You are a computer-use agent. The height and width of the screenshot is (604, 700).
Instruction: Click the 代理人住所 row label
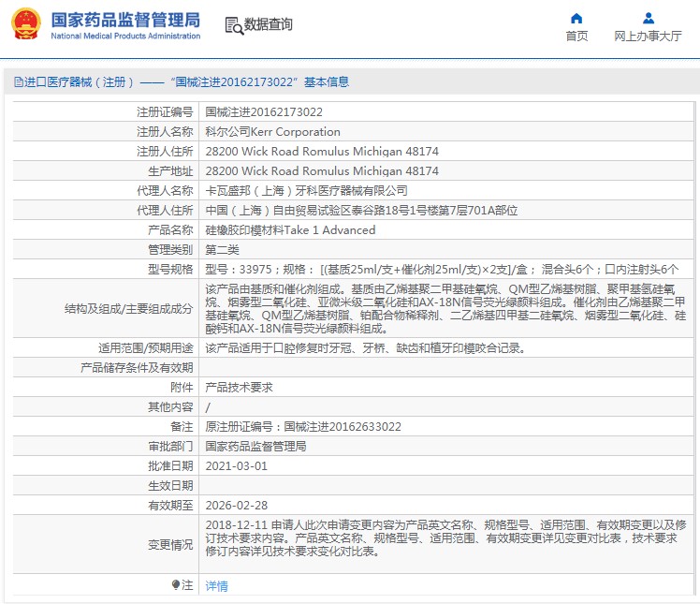(x=165, y=211)
